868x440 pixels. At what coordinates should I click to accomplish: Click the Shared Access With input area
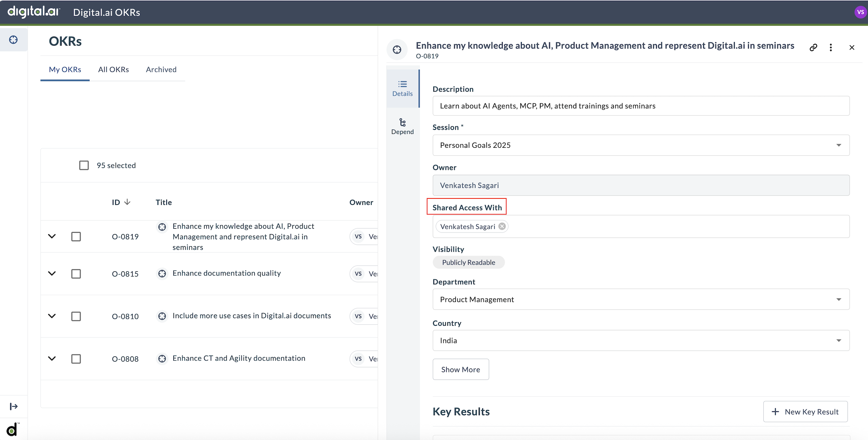[641, 226]
